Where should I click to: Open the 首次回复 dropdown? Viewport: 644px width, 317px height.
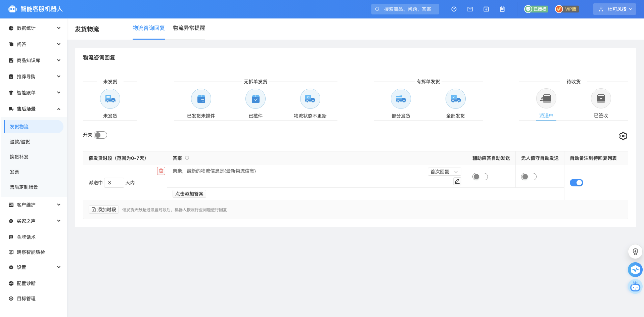444,172
